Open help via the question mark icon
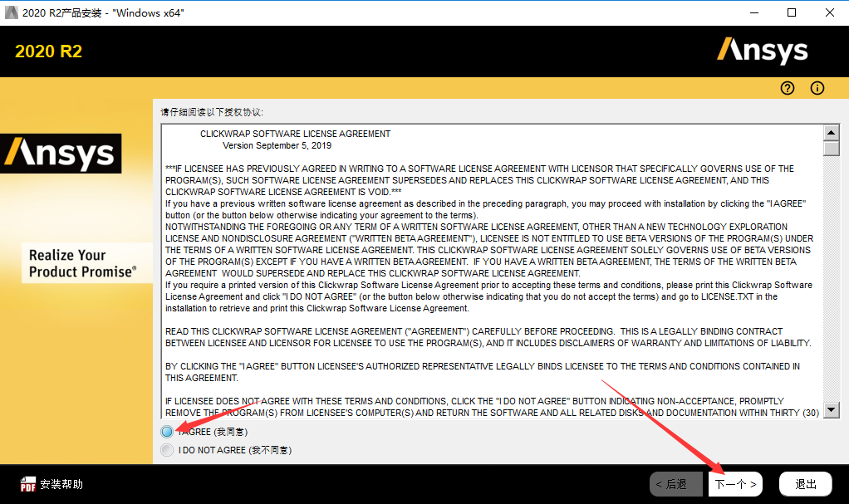 [x=786, y=87]
